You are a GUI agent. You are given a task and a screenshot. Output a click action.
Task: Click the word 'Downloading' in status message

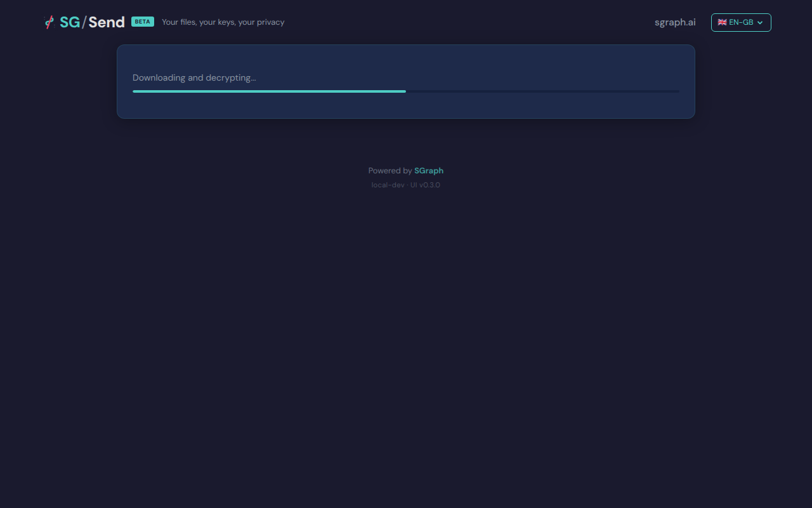click(x=159, y=78)
